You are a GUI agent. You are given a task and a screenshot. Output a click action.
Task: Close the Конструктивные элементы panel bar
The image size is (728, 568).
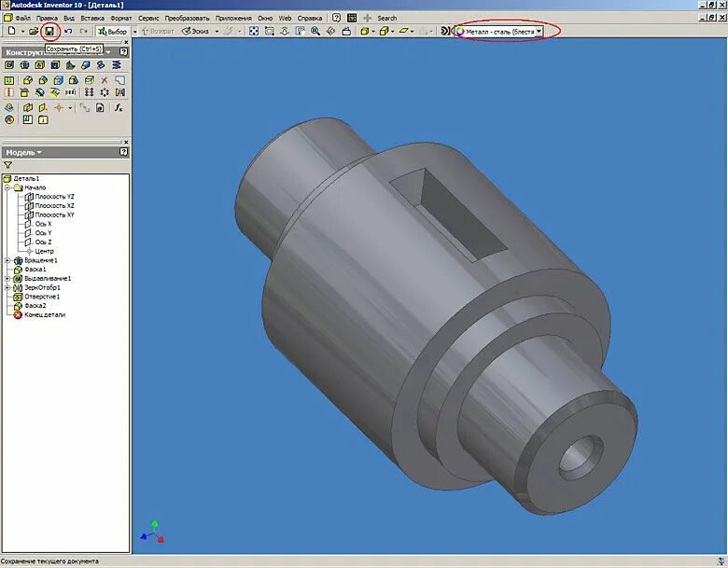pyautogui.click(x=126, y=42)
